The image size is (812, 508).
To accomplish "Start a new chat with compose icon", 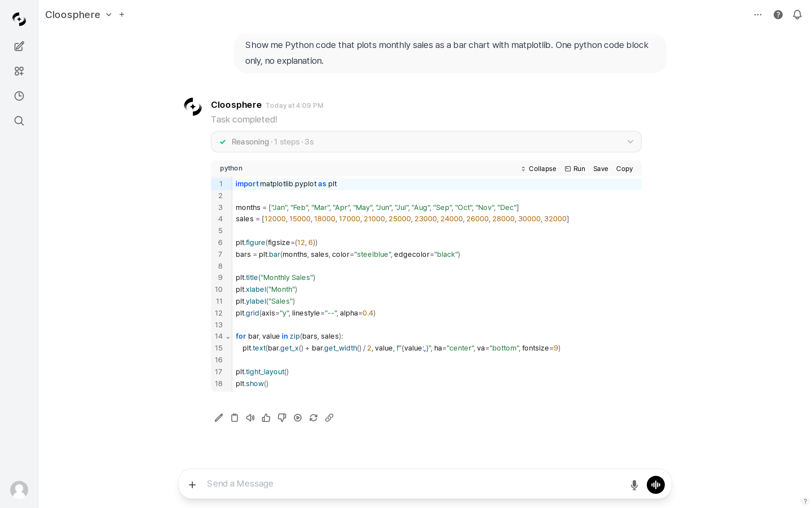I will 19,46.
